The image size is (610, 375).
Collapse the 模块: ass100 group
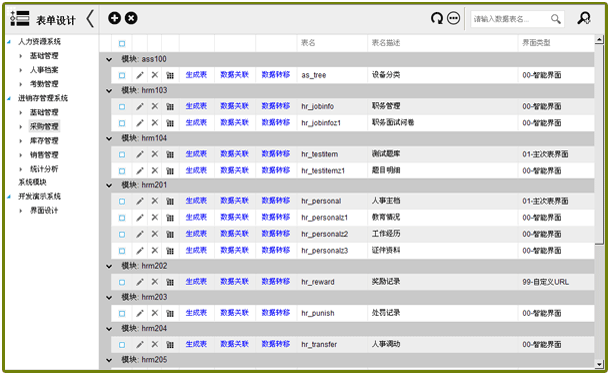coord(109,59)
